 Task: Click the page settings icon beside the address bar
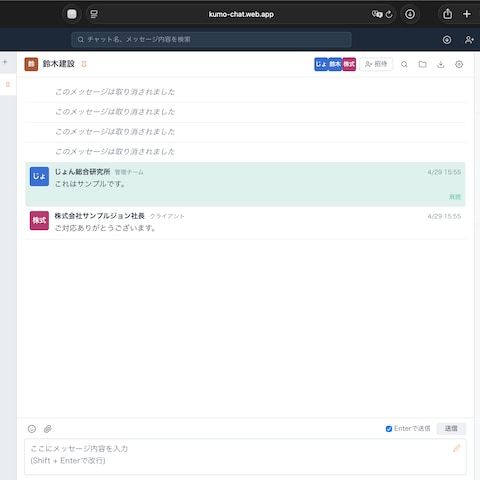click(94, 14)
